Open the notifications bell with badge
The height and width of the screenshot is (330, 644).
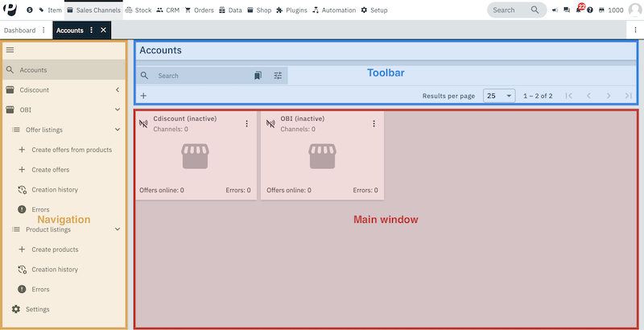(x=578, y=10)
